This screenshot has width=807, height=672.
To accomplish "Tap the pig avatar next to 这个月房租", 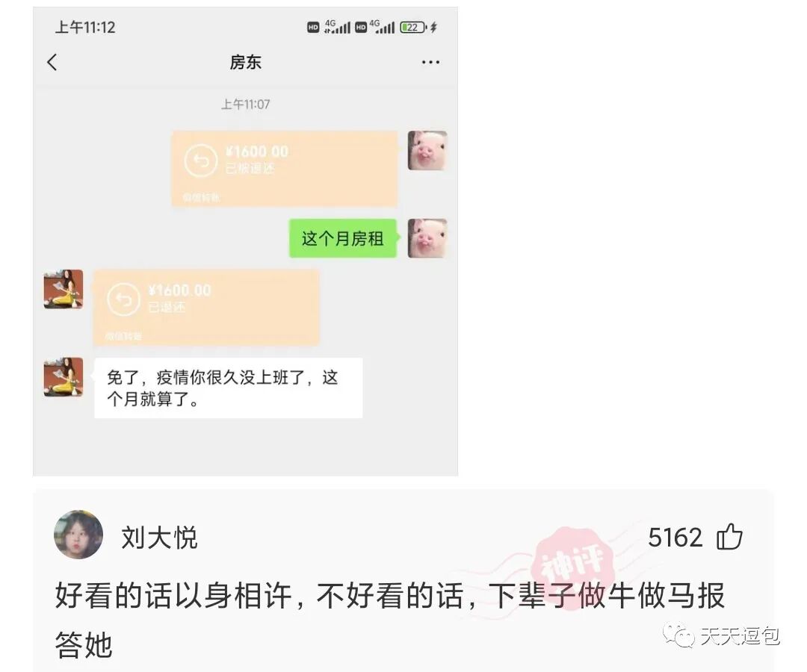I will 427,238.
